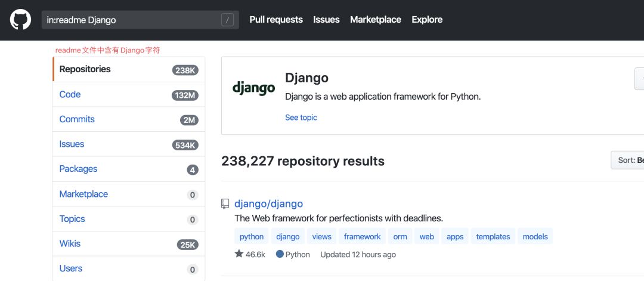The width and height of the screenshot is (644, 281).
Task: Open the django/django repository link
Action: [268, 204]
